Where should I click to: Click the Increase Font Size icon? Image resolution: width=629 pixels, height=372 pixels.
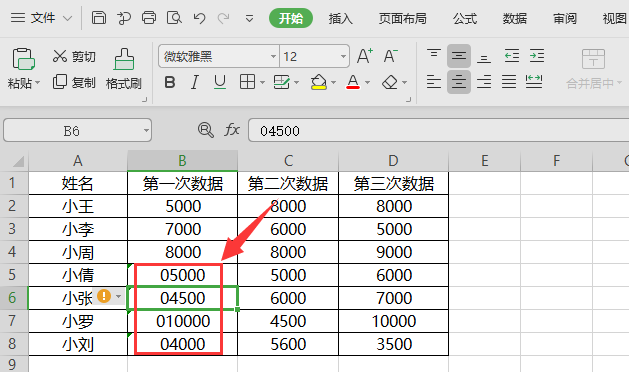[x=365, y=56]
